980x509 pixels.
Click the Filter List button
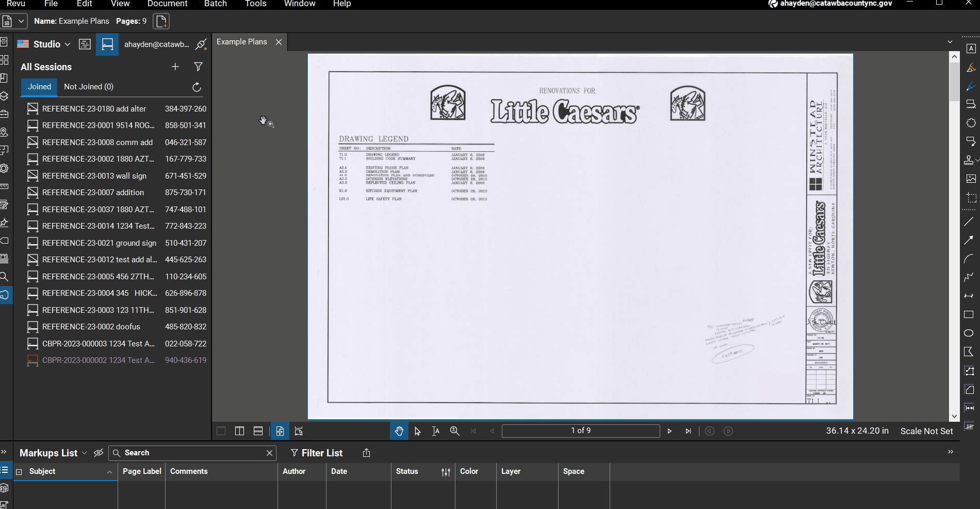point(317,453)
